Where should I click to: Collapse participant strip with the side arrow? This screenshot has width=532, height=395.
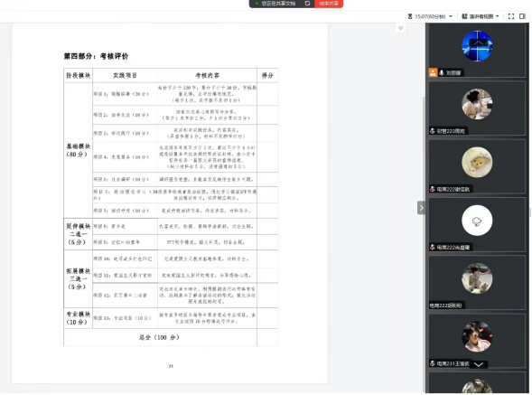point(421,208)
